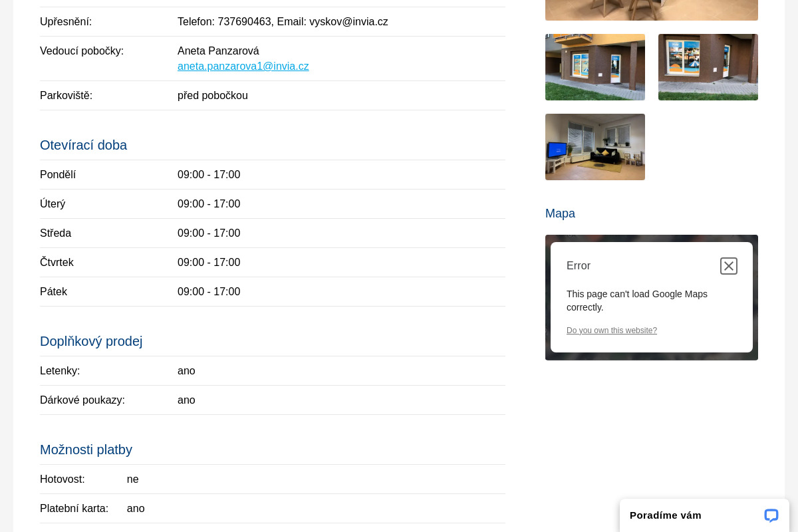Open the exterior photo with orange wall and lawn
Screen dimensions: 798x532
pyautogui.click(x=595, y=67)
